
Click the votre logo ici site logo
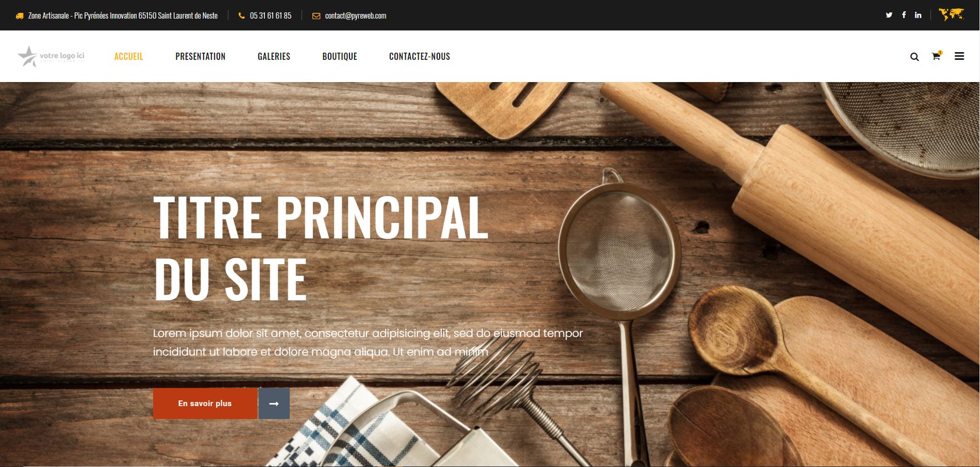point(51,56)
